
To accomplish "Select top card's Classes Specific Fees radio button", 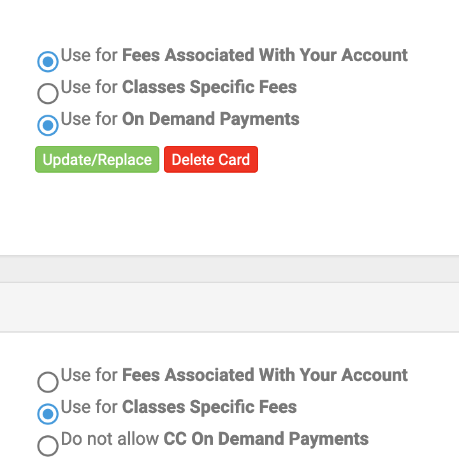I will [48, 94].
